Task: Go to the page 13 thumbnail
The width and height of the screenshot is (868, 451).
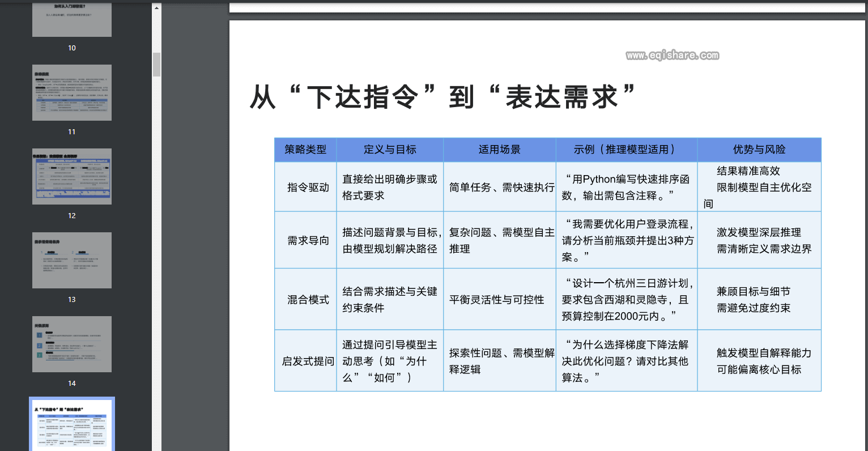Action: 72,260
